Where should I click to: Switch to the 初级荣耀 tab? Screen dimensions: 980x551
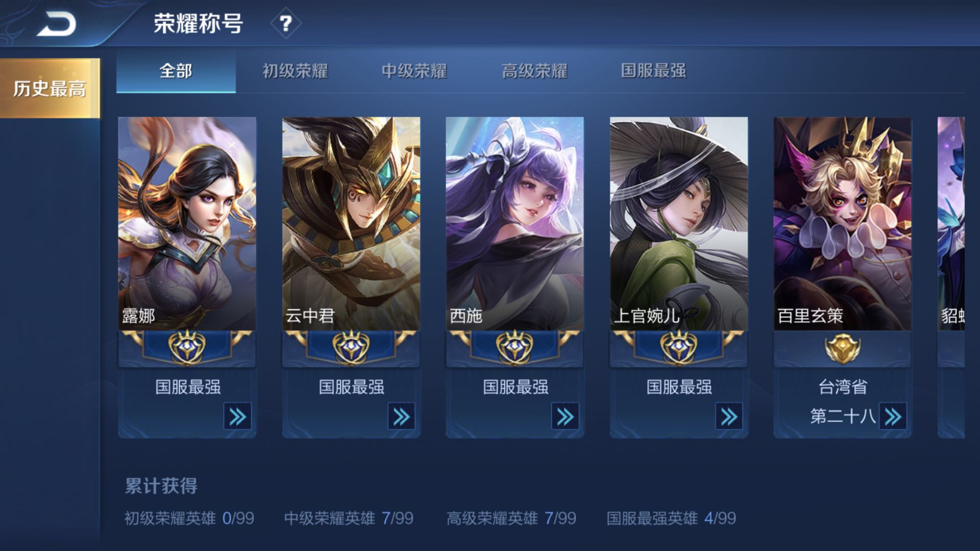point(295,71)
